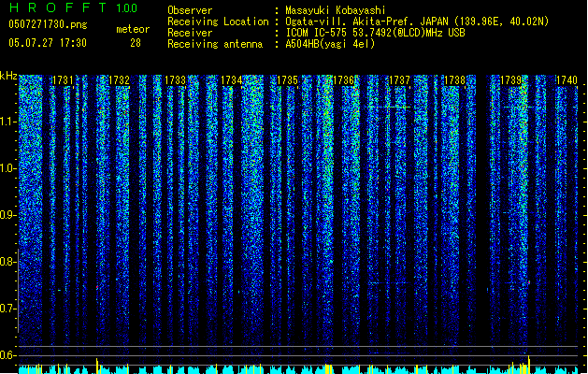Click the 1738 time marker

(x=455, y=80)
